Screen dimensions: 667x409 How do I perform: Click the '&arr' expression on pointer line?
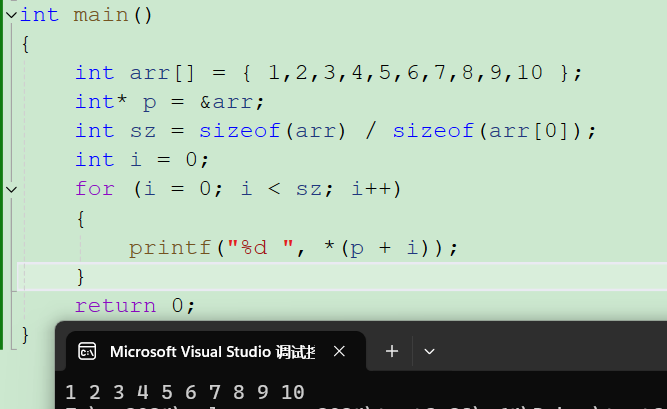[228, 102]
